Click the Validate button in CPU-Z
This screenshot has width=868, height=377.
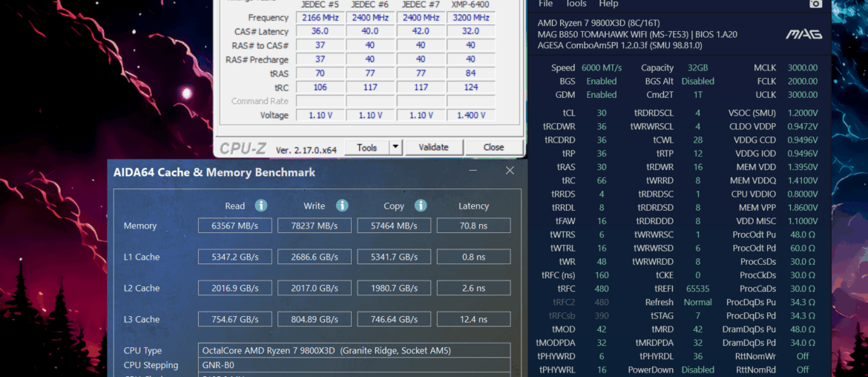433,147
